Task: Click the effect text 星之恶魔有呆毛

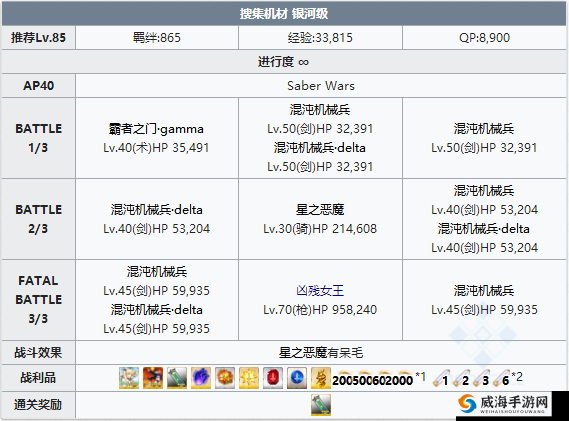Action: coord(321,352)
